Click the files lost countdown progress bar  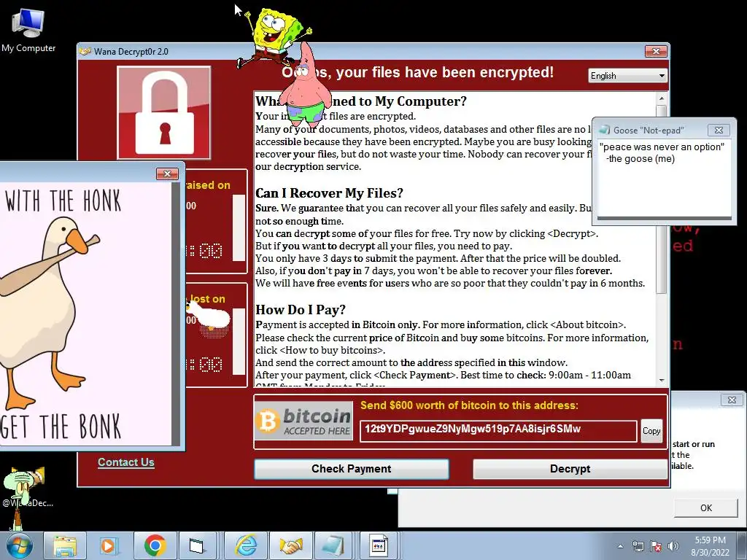tap(239, 341)
